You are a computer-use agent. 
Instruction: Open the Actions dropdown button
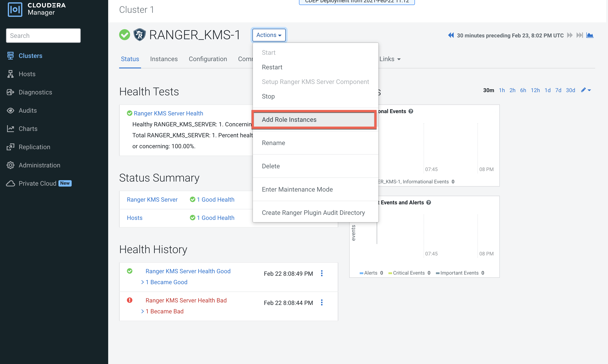pyautogui.click(x=269, y=35)
